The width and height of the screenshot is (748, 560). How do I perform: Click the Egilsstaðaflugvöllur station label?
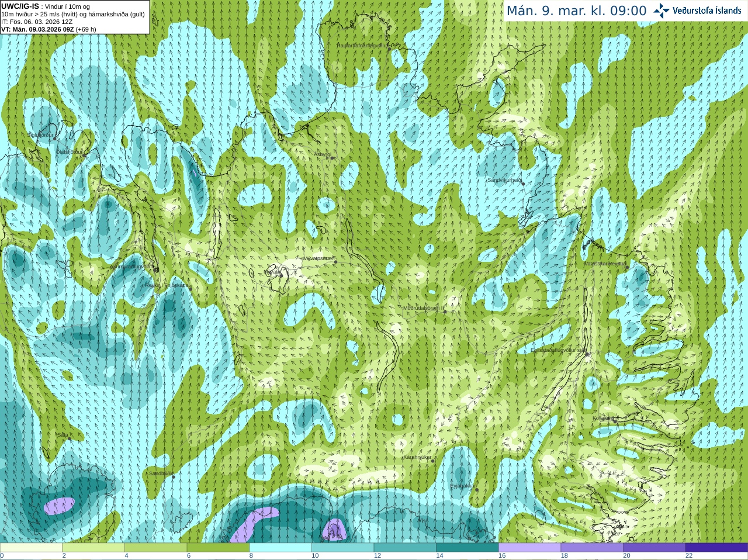pyautogui.click(x=558, y=351)
